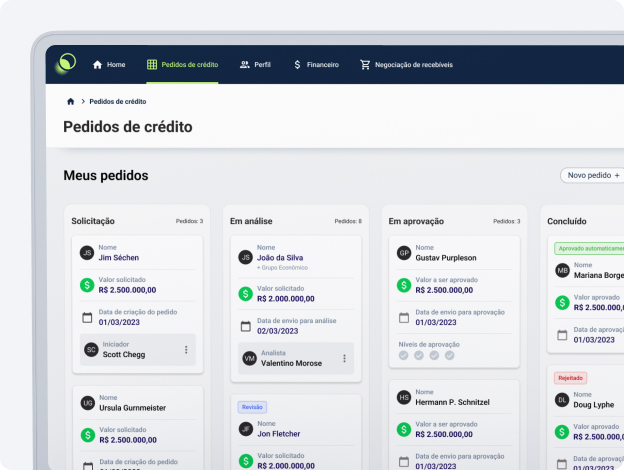
Task: Open the three-dot menu for Valentino Morose
Action: 345,359
